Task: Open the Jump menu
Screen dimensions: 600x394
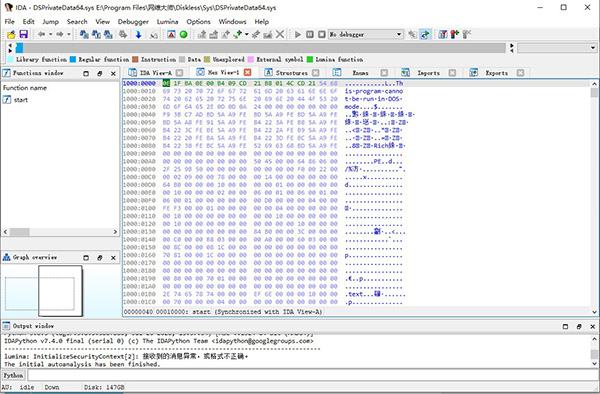Action: [51, 21]
